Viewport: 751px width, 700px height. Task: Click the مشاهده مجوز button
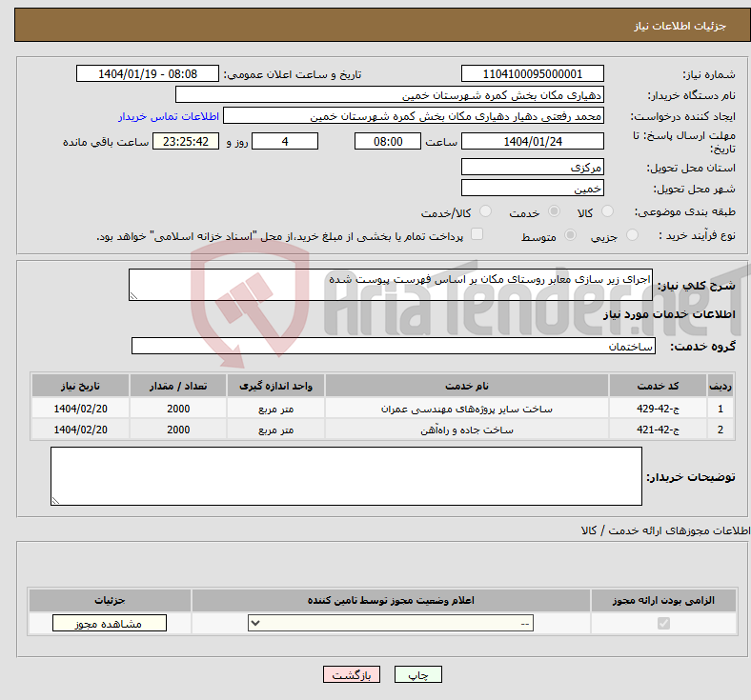click(110, 624)
